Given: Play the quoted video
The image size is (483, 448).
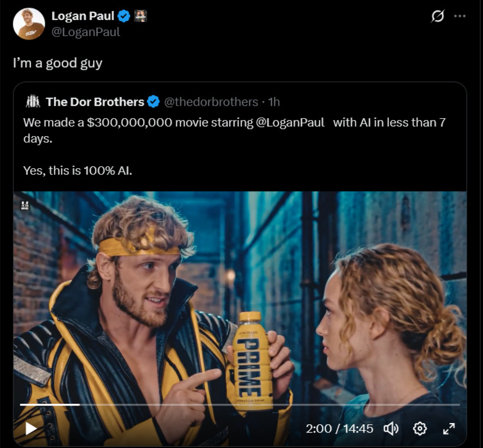Looking at the screenshot, I should coord(31,428).
